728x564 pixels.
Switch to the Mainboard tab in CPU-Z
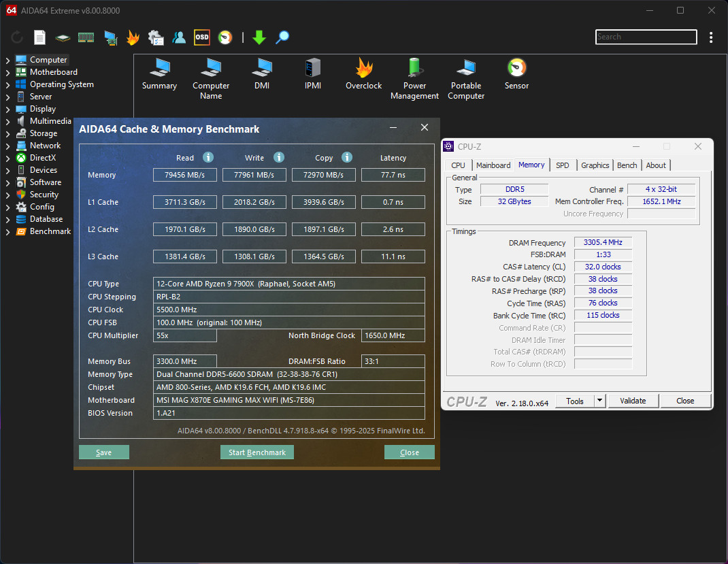click(493, 165)
